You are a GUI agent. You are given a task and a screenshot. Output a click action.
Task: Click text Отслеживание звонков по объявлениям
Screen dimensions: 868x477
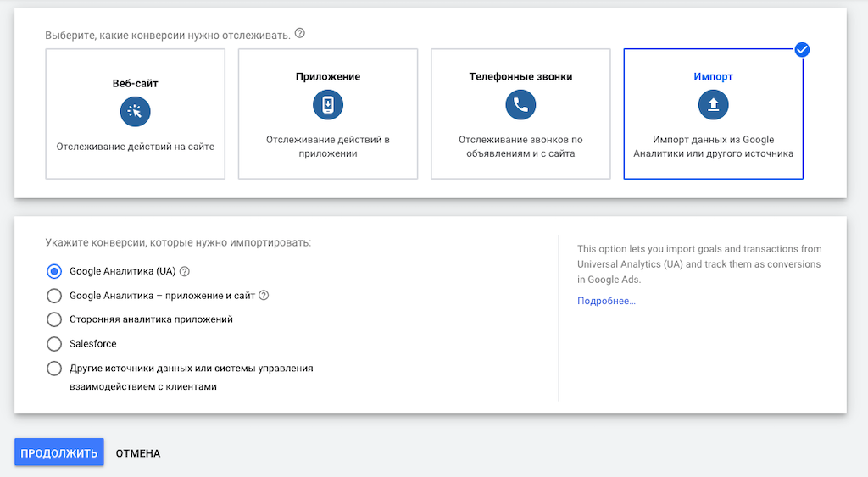520,147
